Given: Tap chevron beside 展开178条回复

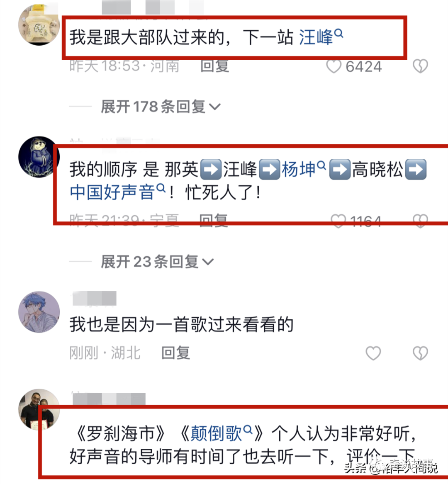Looking at the screenshot, I should point(215,107).
